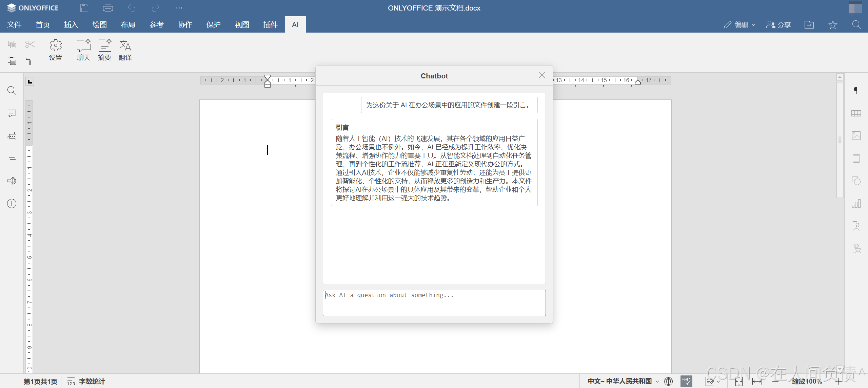Open chart settings in the right sidebar
The image size is (868, 388).
[x=857, y=203]
